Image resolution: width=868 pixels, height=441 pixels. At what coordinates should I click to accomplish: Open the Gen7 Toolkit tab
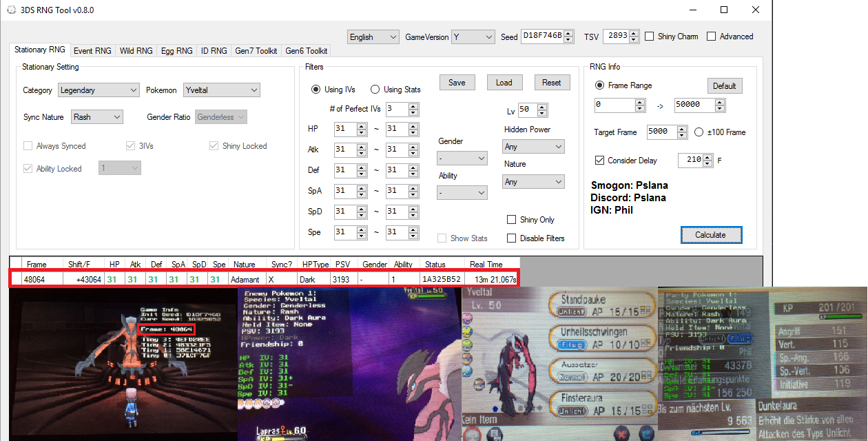(x=256, y=51)
